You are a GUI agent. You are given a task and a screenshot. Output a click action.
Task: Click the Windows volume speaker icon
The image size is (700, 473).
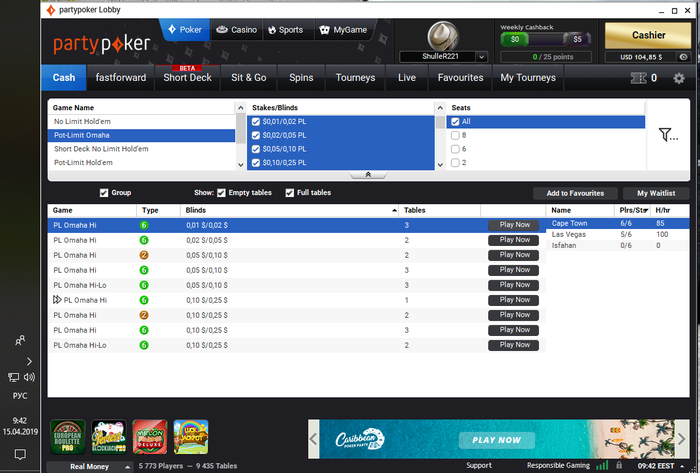[x=29, y=378]
